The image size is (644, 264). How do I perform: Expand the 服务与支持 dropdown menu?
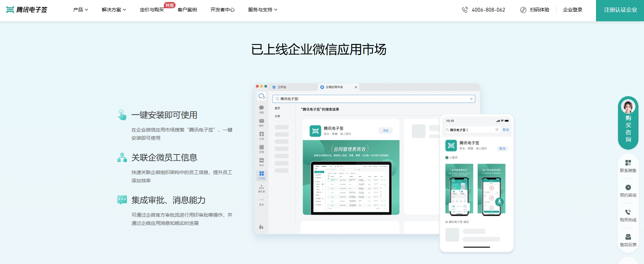pyautogui.click(x=263, y=10)
